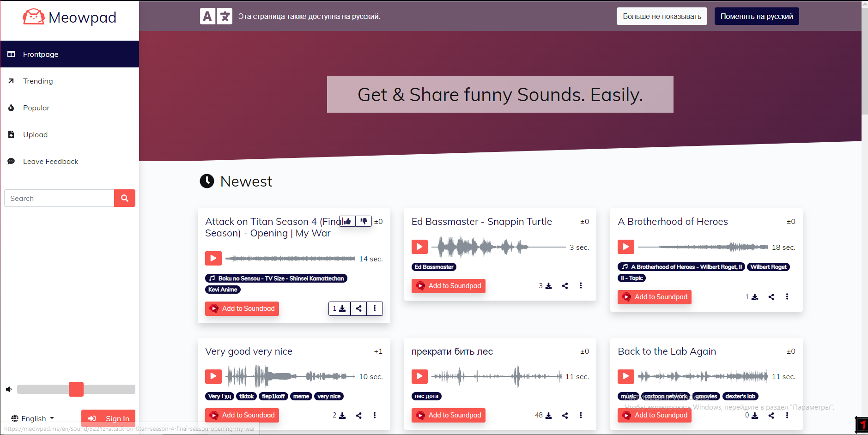Viewport: 868px width, 435px height.
Task: Dismiss with Больше не показывать button
Action: tap(662, 16)
